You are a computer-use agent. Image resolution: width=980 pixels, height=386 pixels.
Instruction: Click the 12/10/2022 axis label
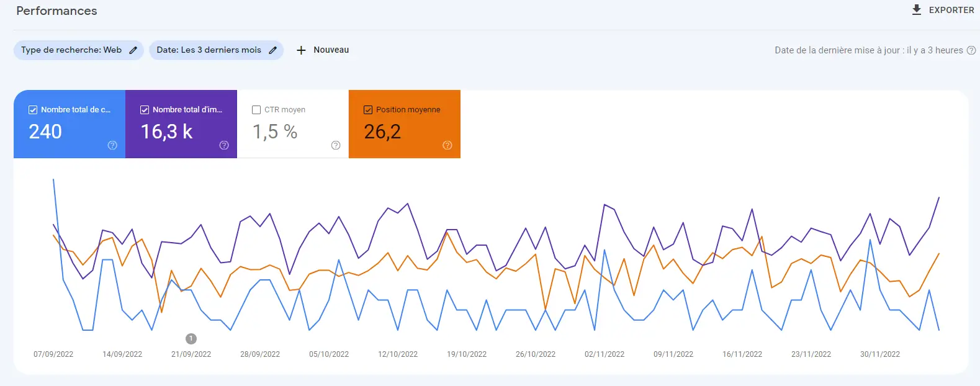point(398,354)
